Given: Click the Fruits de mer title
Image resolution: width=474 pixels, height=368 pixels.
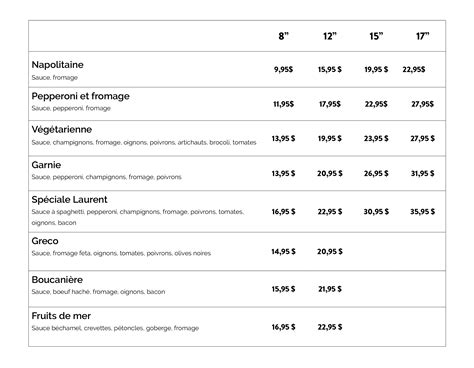Looking at the screenshot, I should tap(61, 316).
